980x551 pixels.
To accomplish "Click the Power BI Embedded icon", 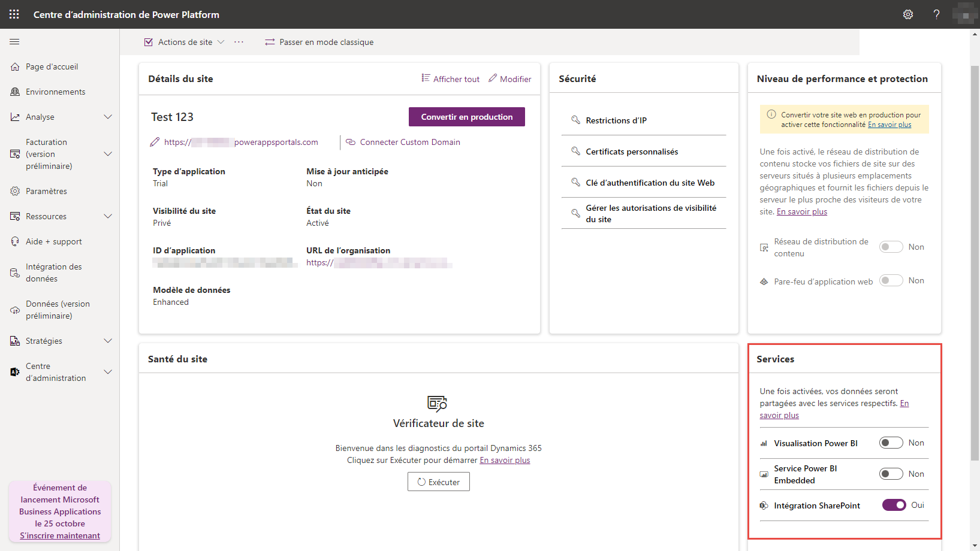I will (764, 474).
